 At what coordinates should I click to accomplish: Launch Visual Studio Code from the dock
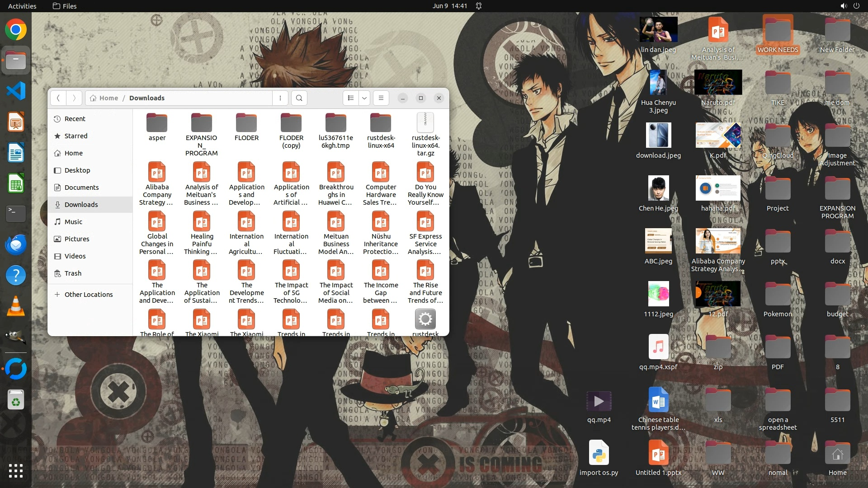(16, 91)
